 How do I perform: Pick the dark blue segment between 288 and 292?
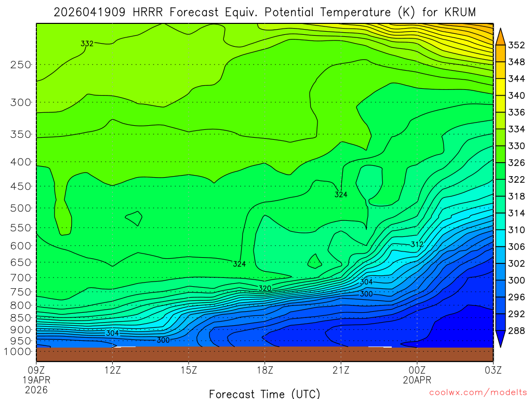pyautogui.click(x=500, y=322)
